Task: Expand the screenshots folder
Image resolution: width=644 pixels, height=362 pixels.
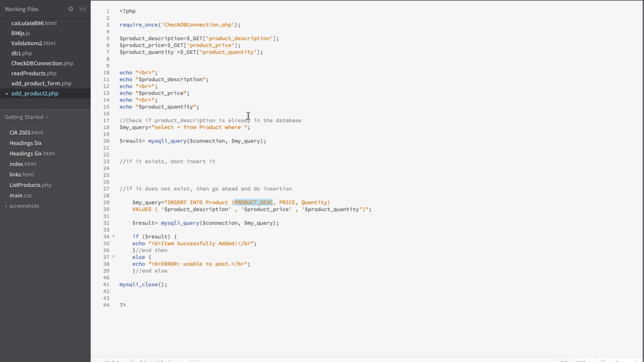Action: click(24, 206)
